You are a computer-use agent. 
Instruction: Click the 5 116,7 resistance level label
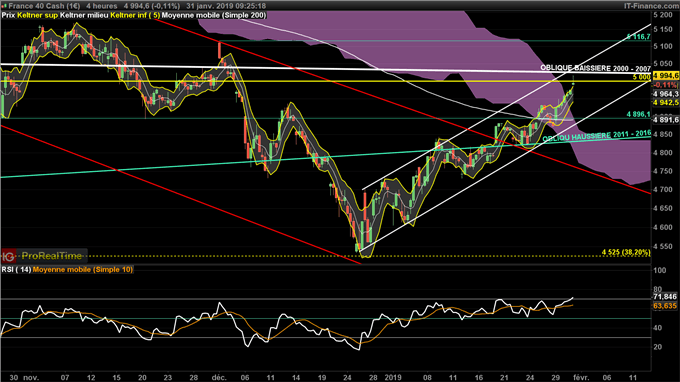click(x=639, y=37)
